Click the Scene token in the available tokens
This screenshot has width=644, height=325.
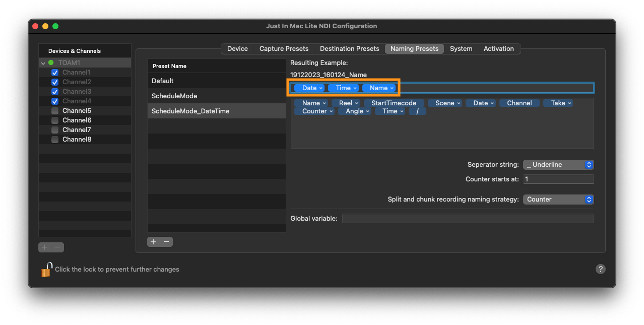[x=445, y=103]
